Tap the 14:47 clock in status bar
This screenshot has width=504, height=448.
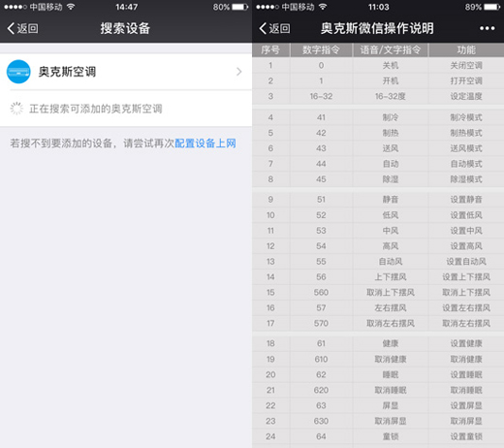tap(127, 7)
